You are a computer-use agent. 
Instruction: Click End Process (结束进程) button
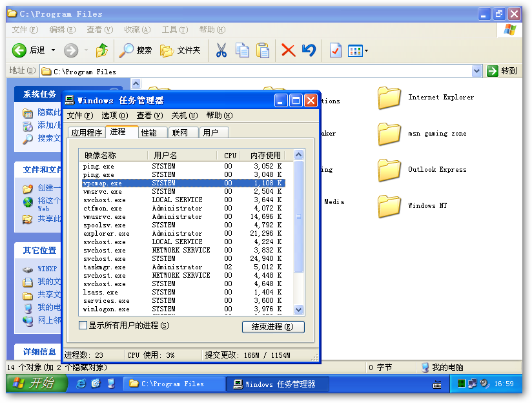point(273,327)
